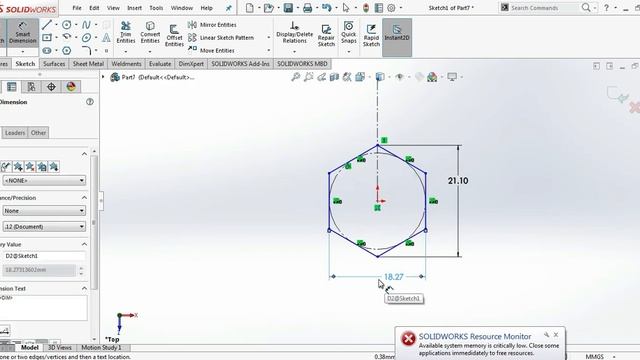Select the Polygon sketch tool
The height and width of the screenshot is (360, 640).
click(x=67, y=51)
